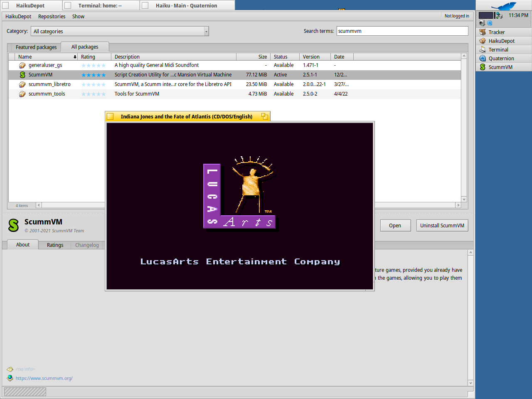This screenshot has width=532, height=399.
Task: Click the Not logged in button
Action: point(457,16)
